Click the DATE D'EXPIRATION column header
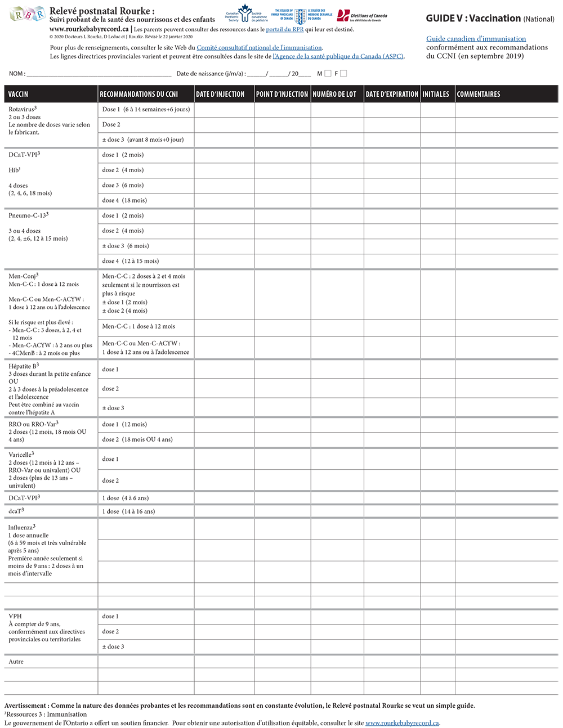Screen dimensions: 563x728 (392, 94)
